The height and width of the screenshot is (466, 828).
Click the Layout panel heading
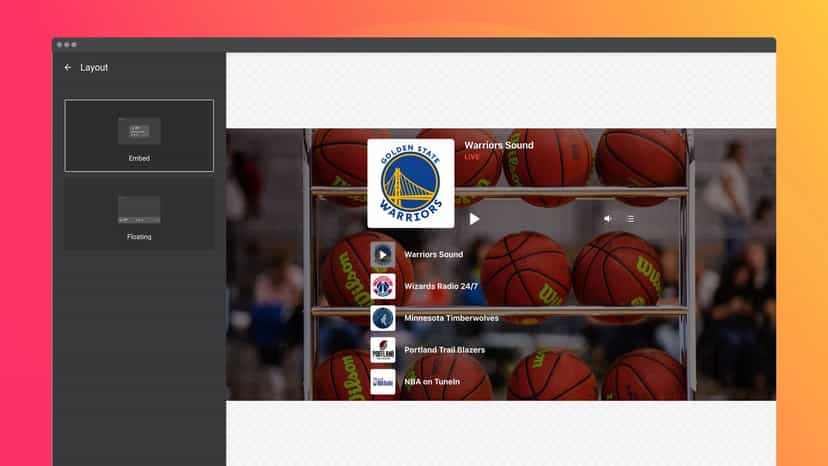point(94,68)
